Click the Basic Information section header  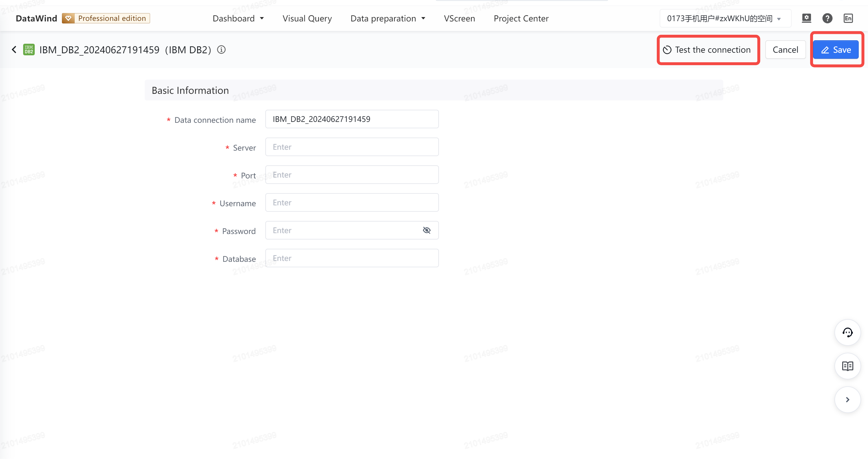point(434,90)
